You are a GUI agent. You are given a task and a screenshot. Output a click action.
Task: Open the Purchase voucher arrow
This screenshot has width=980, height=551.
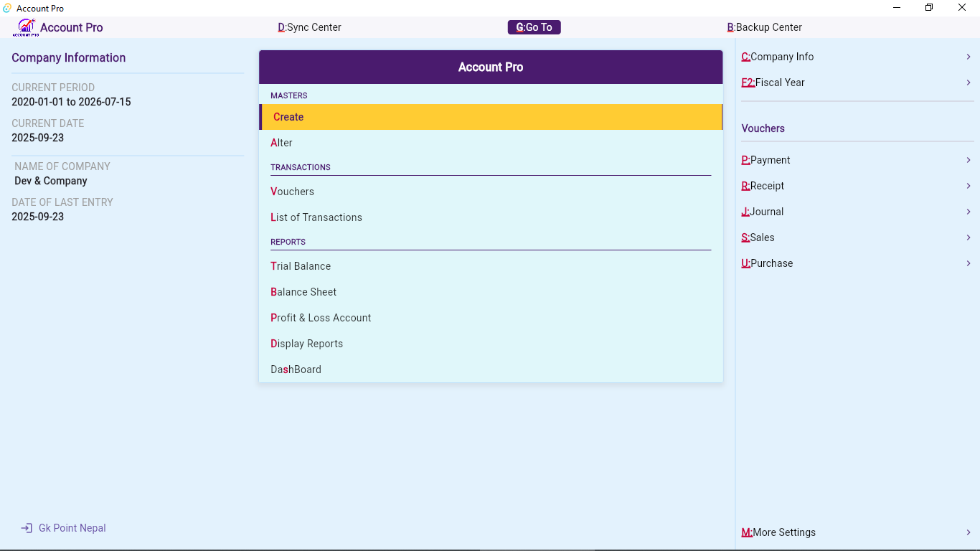point(969,263)
